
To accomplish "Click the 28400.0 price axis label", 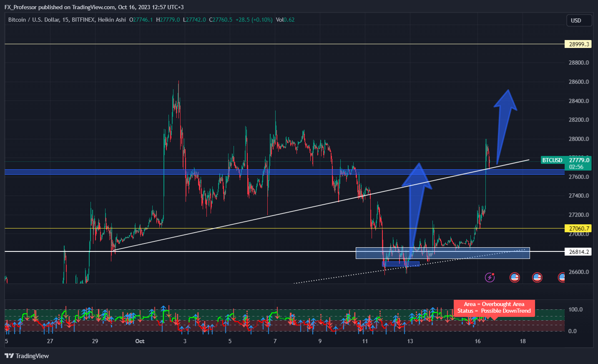I will pos(579,101).
